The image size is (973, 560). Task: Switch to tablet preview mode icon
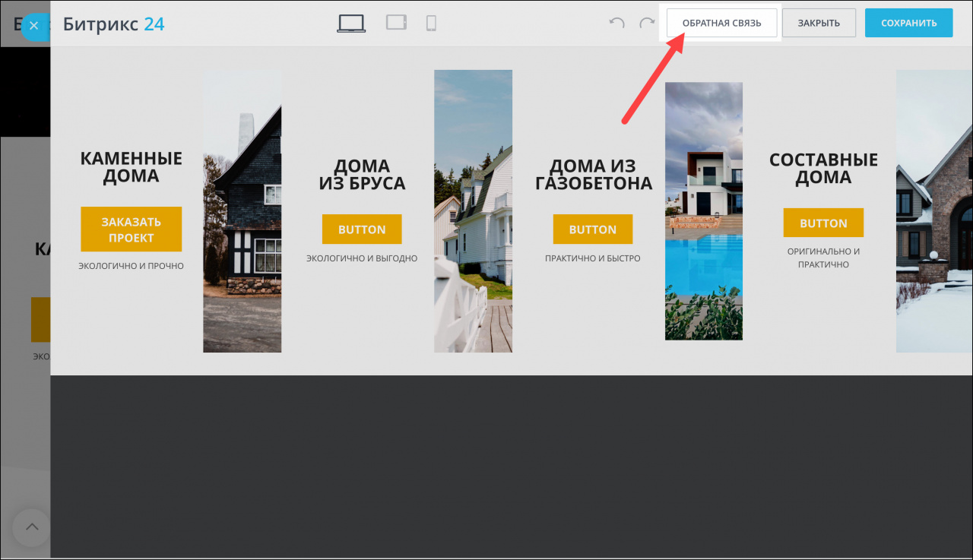pos(397,23)
